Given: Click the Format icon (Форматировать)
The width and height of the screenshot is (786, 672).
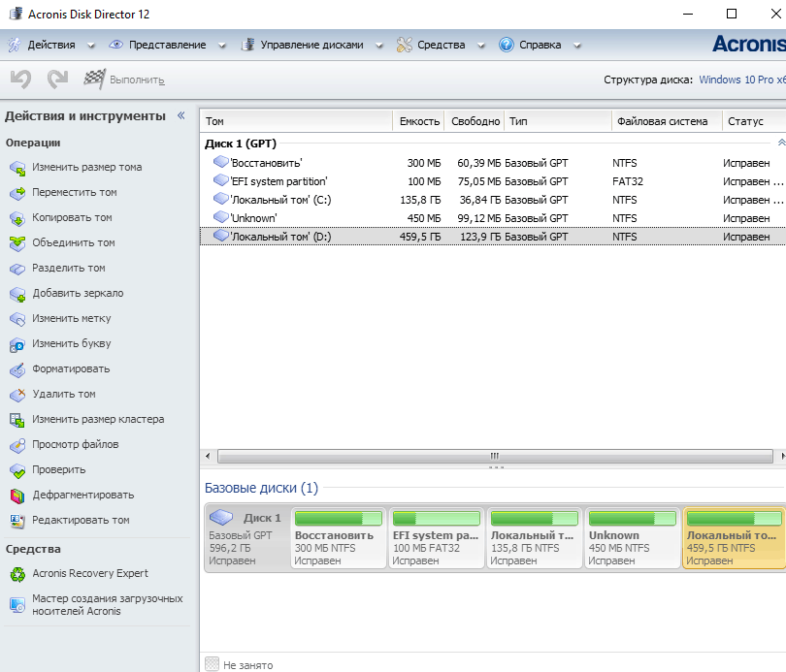Looking at the screenshot, I should tap(17, 369).
